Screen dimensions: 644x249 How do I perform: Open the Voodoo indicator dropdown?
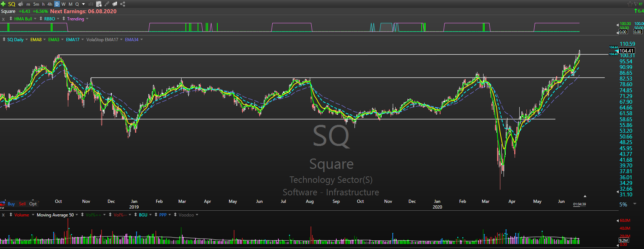click(197, 215)
